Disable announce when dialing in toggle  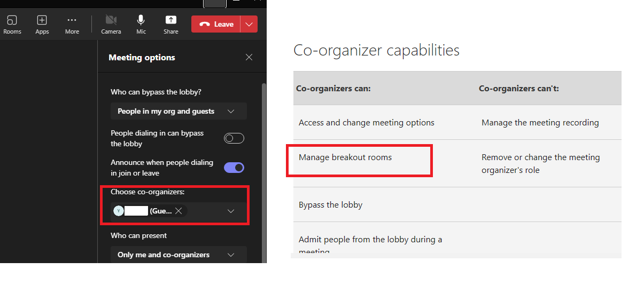(x=234, y=168)
